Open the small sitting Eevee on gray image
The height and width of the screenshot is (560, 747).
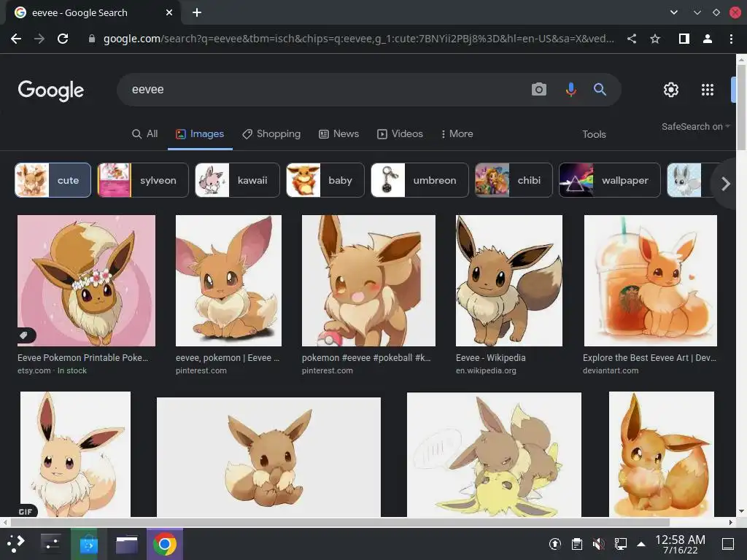268,457
